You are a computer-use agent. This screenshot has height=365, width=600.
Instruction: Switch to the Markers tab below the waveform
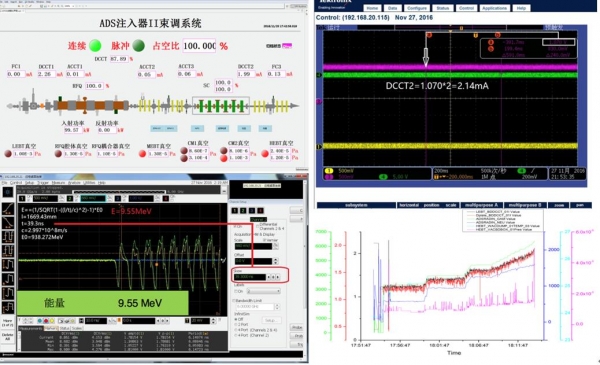coord(51,328)
